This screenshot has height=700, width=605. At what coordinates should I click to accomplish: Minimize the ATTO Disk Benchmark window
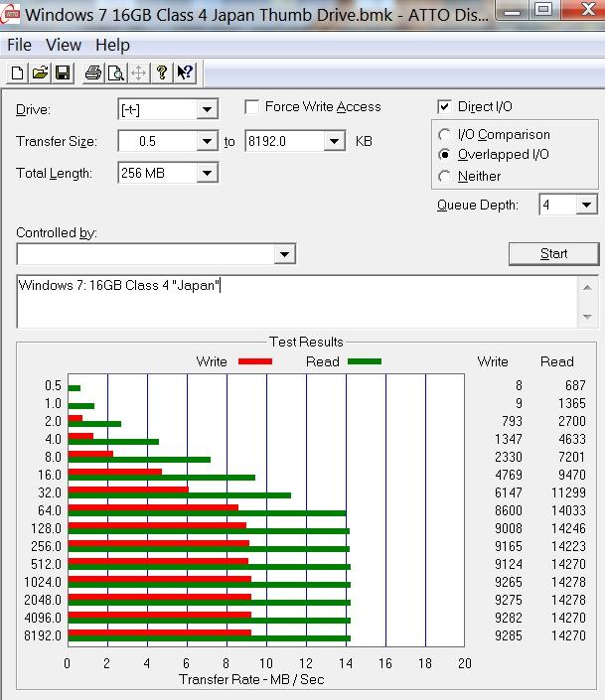pos(512,10)
